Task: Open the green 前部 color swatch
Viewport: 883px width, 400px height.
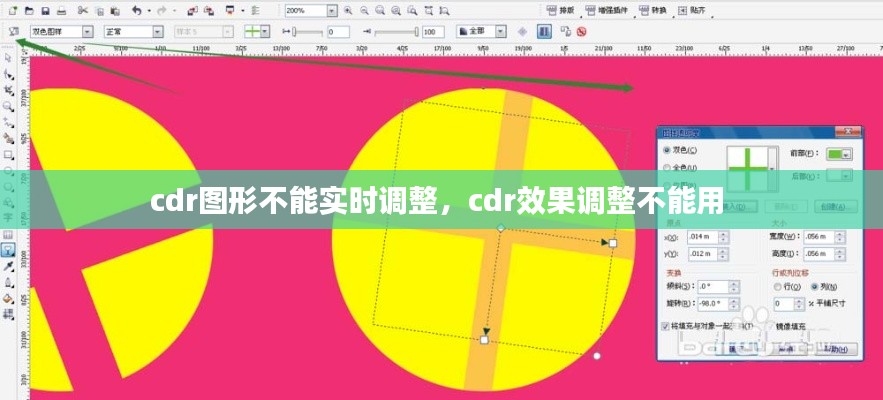Action: [840, 154]
